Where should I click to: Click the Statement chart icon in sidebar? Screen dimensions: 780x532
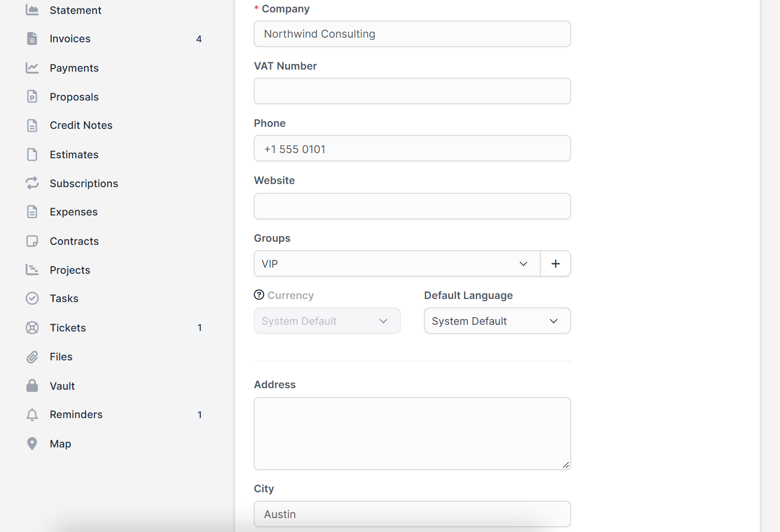tap(32, 10)
